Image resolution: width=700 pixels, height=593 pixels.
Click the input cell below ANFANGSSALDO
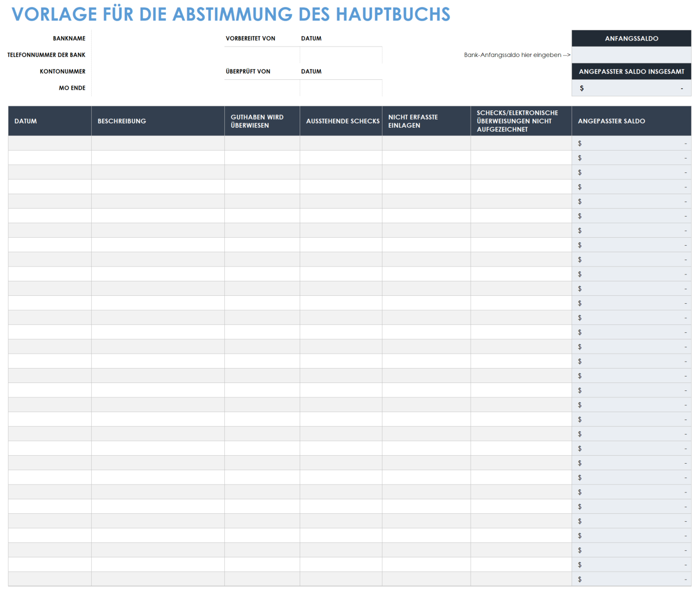(631, 55)
